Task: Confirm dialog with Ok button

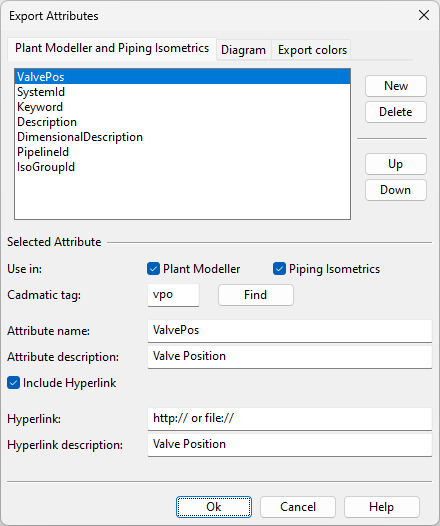Action: click(214, 507)
